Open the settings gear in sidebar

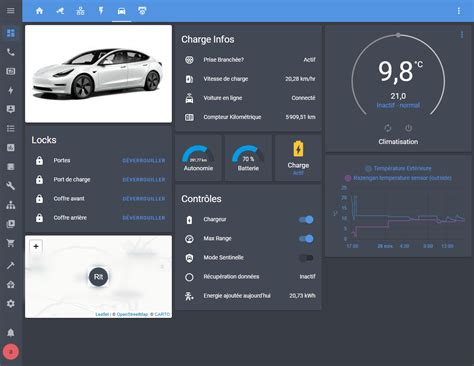click(11, 303)
